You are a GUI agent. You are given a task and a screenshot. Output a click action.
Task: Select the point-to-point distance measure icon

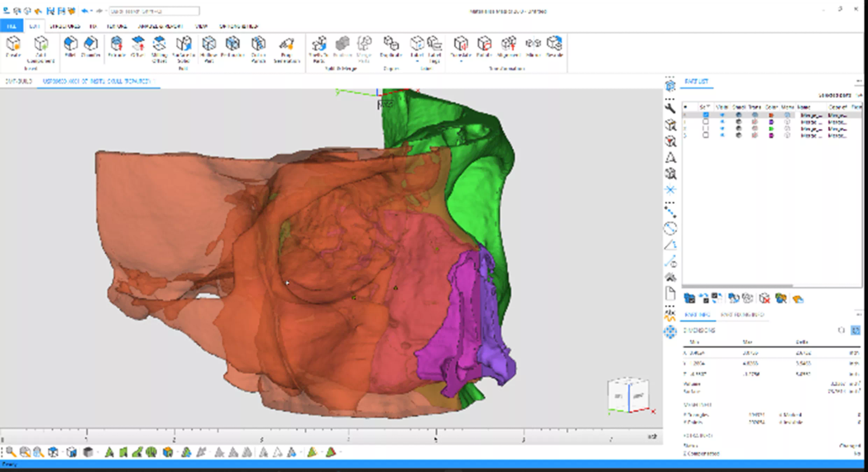pyautogui.click(x=671, y=212)
